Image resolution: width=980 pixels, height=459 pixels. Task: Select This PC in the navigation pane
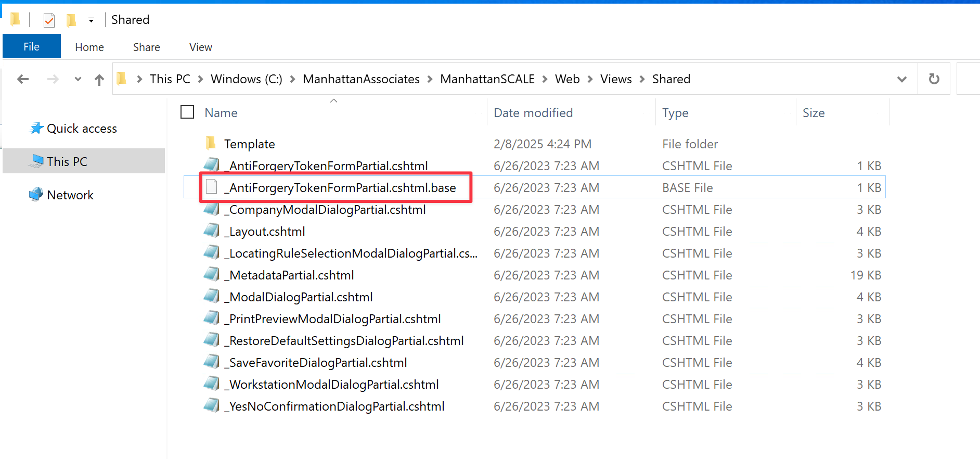pos(67,161)
